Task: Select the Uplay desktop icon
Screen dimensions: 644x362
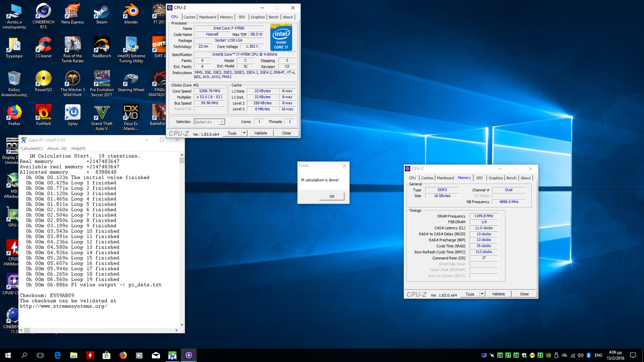Action: point(72,115)
